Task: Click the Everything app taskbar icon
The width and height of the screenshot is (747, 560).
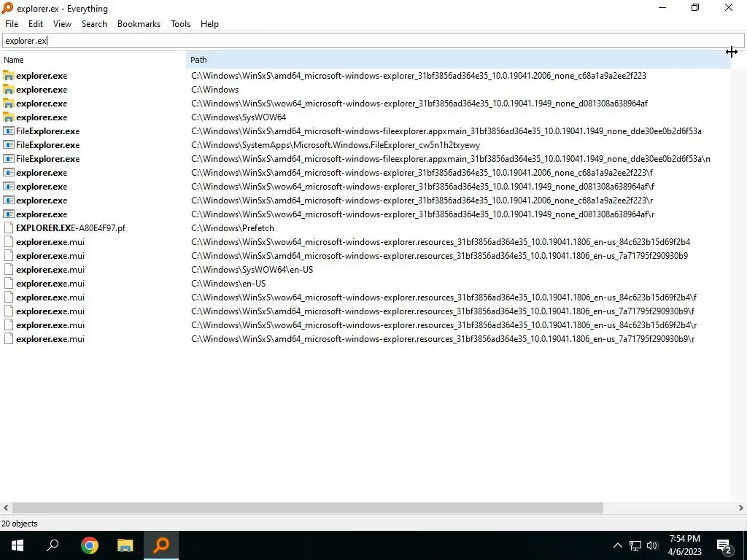Action: 161,545
